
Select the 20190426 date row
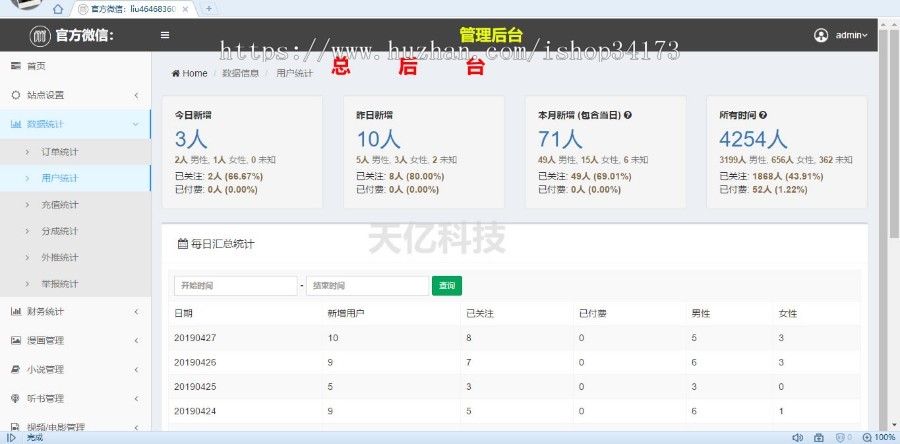tap(514, 363)
